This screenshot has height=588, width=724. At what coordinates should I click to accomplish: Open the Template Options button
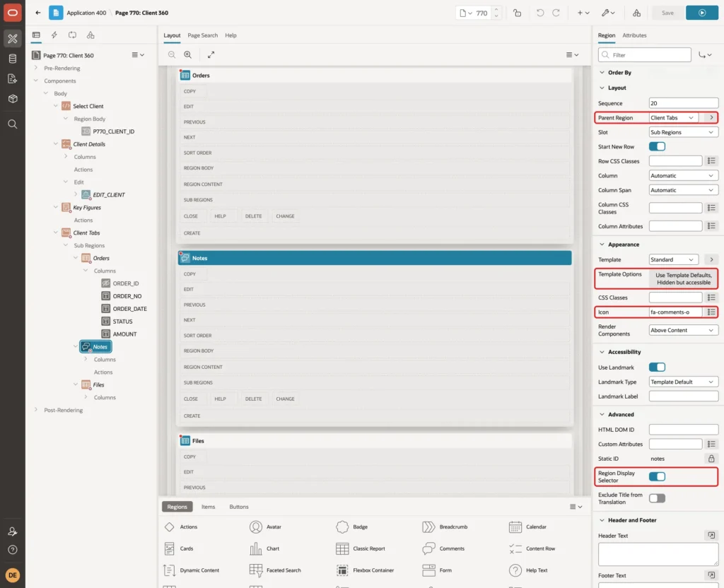684,278
